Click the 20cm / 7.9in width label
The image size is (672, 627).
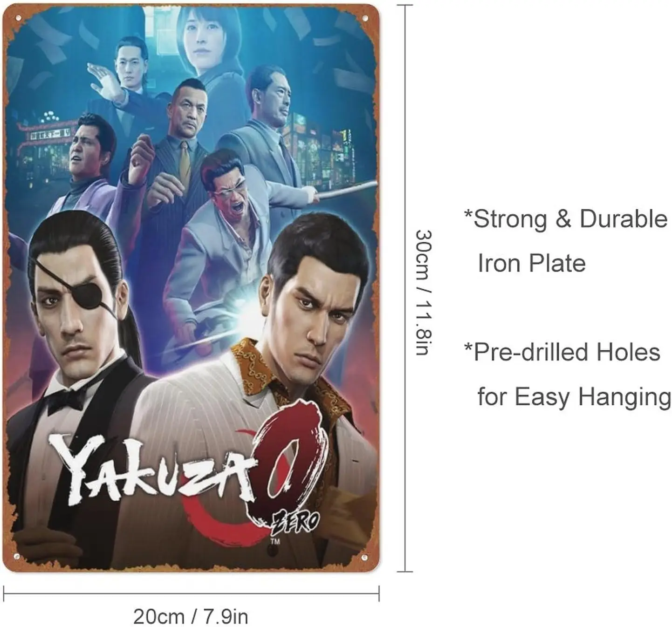(191, 616)
